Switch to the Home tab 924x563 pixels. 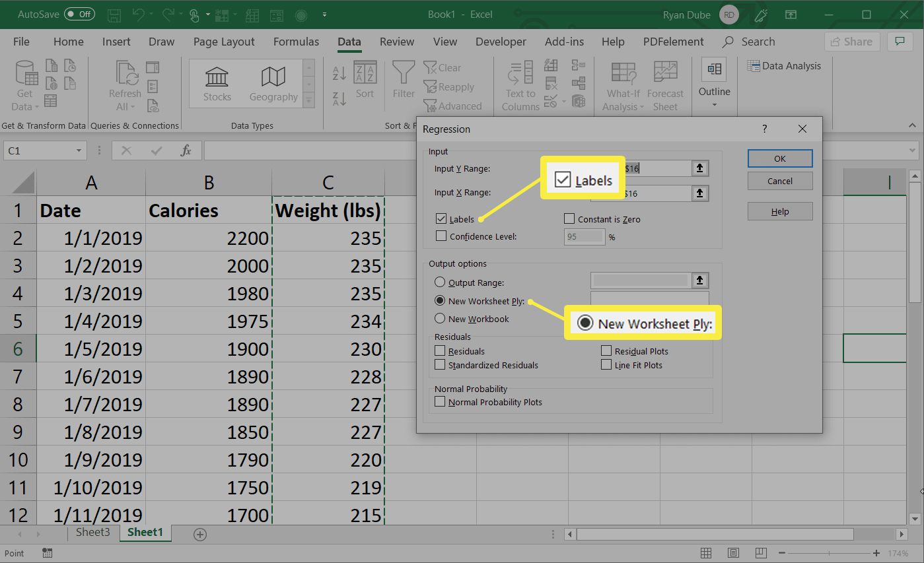[x=69, y=42]
